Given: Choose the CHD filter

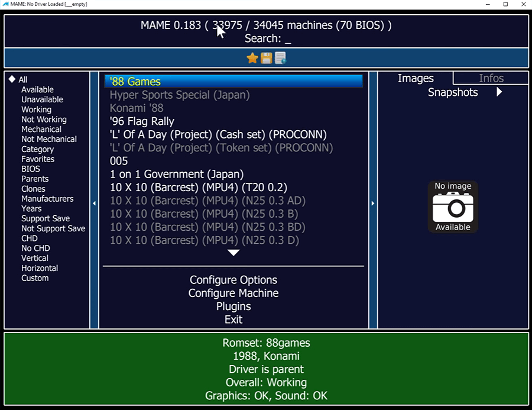Looking at the screenshot, I should point(29,238).
